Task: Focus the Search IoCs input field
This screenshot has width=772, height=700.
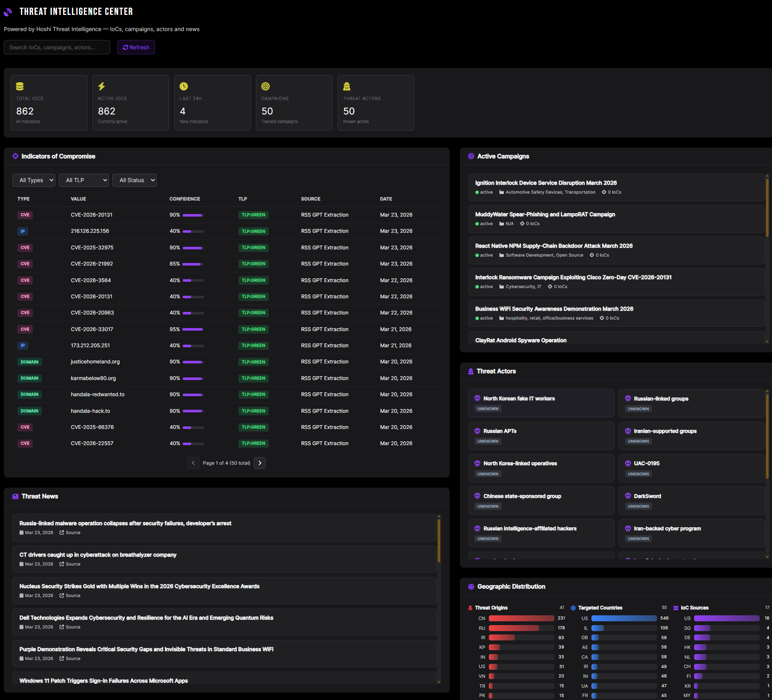Action: tap(57, 48)
